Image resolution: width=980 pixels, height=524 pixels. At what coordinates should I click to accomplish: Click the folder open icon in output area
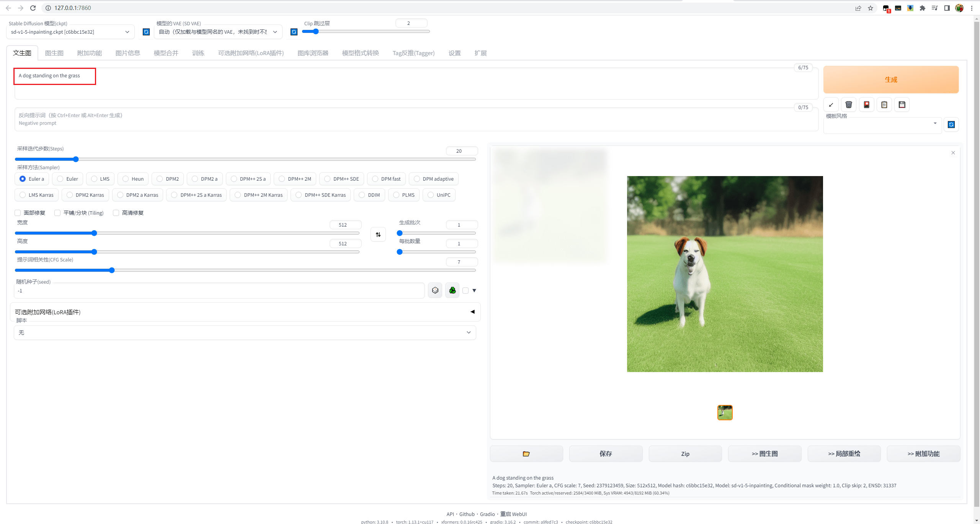[526, 454]
